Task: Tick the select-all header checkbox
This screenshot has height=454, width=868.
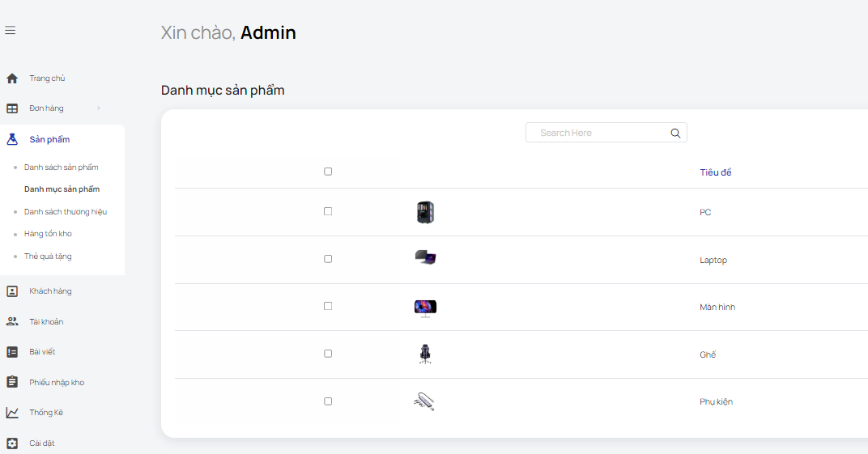Action: pos(328,172)
